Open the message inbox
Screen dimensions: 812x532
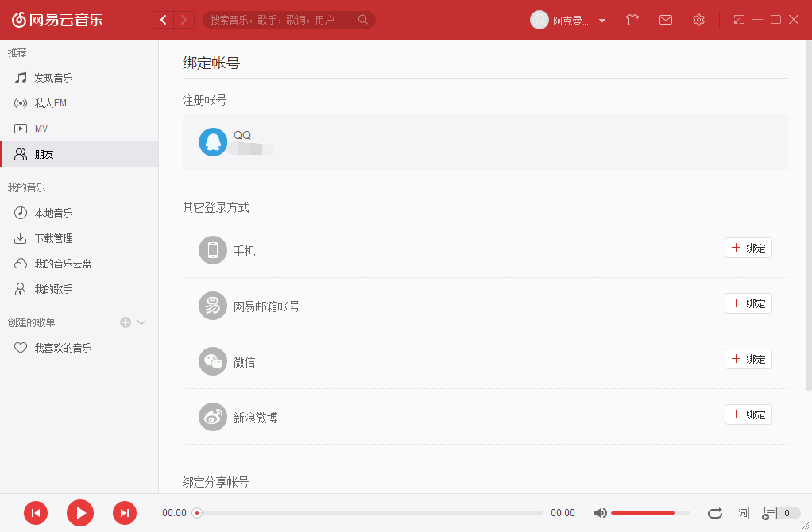tap(665, 19)
